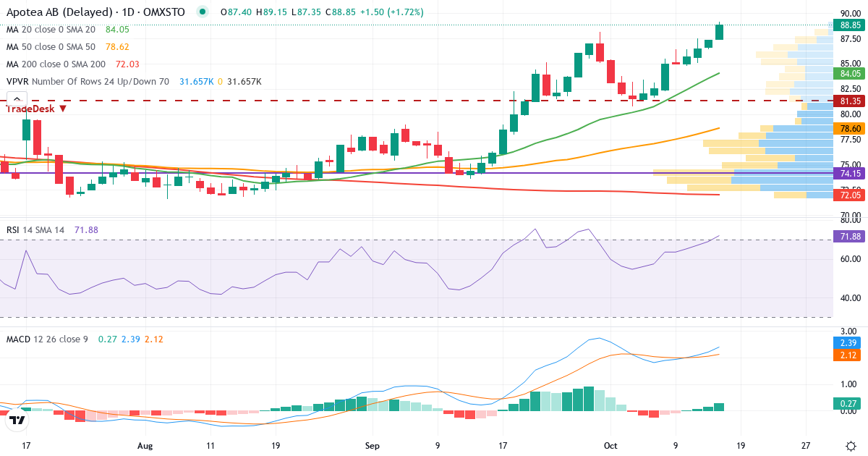Click the 78.62 SMA 50 legend value
The width and height of the screenshot is (868, 456).
pos(117,46)
